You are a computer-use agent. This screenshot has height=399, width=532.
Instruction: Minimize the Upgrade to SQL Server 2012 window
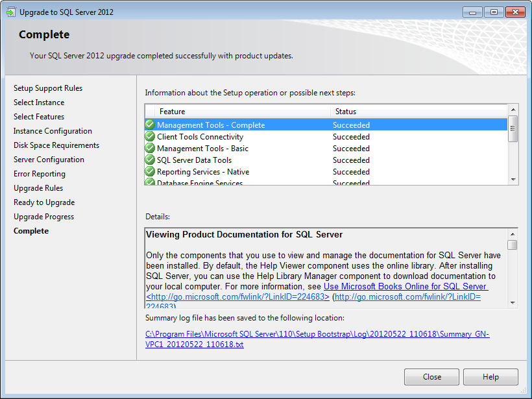pos(472,12)
